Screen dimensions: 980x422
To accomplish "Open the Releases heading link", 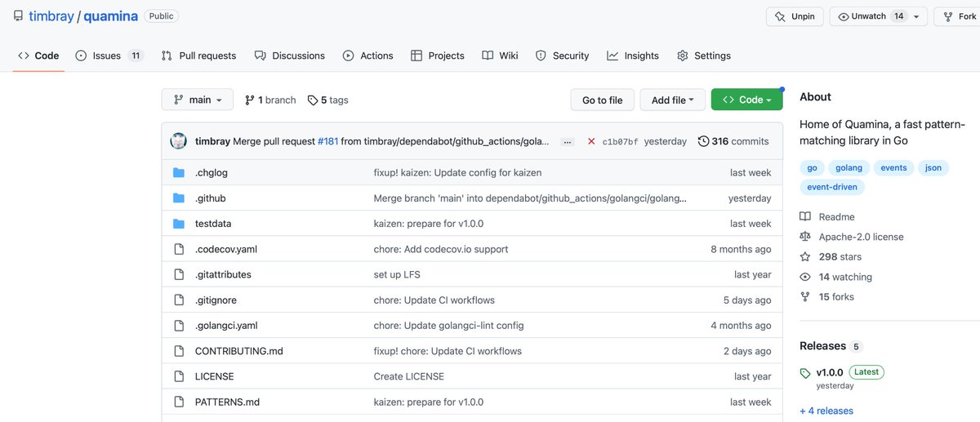I will point(823,346).
